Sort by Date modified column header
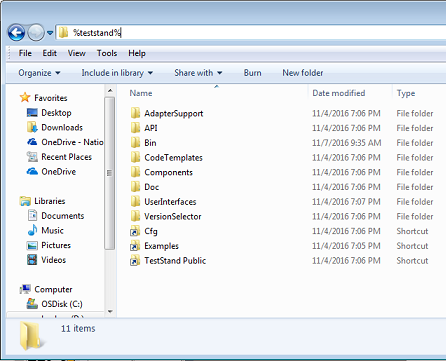Viewport: 446px width, 361px height. 339,93
